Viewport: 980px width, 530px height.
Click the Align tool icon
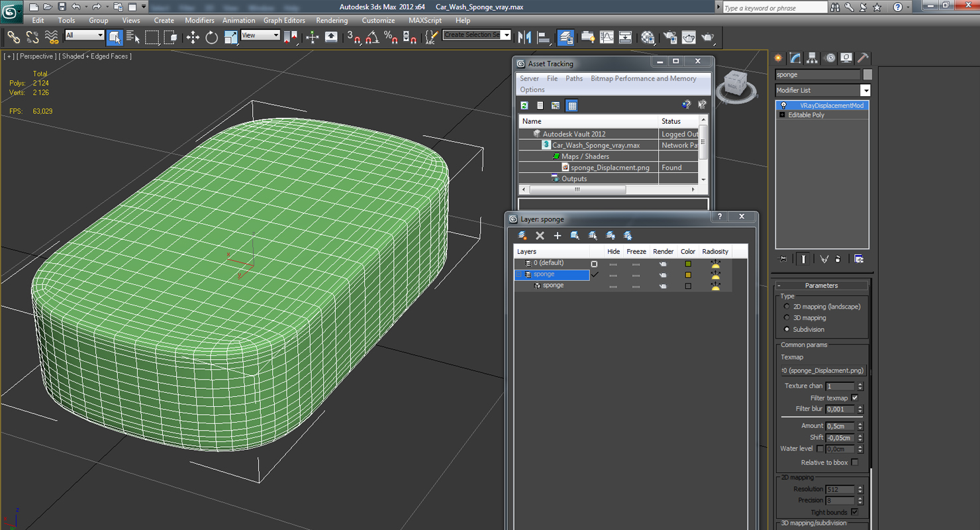point(544,37)
